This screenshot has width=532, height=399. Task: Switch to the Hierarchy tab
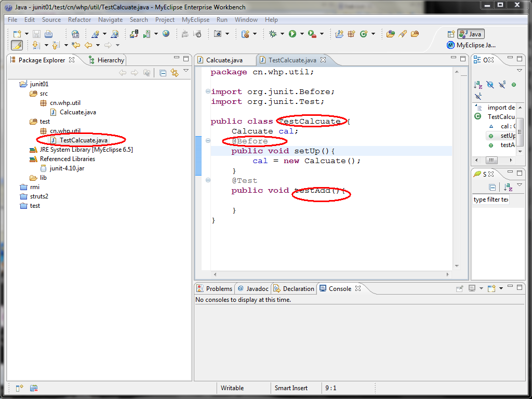pos(107,60)
